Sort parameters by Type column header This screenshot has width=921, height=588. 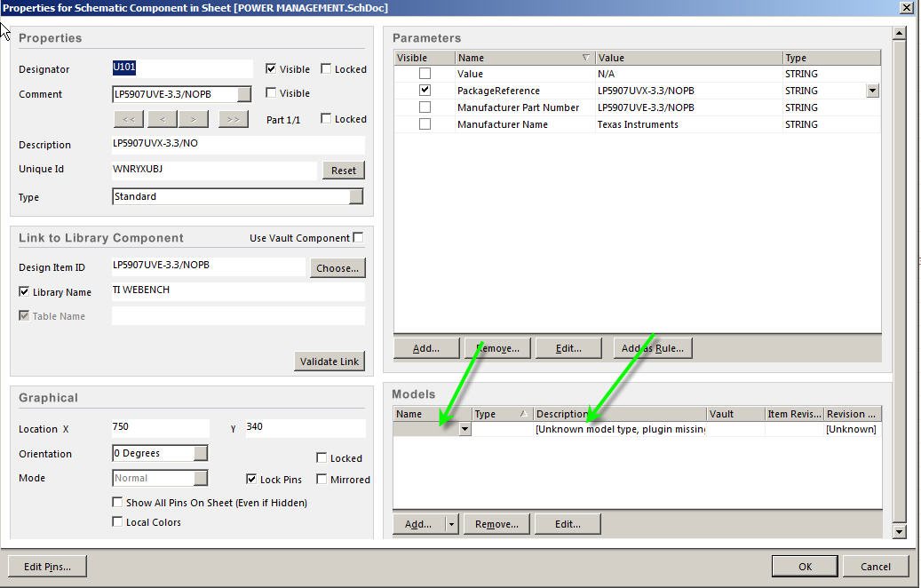point(831,58)
